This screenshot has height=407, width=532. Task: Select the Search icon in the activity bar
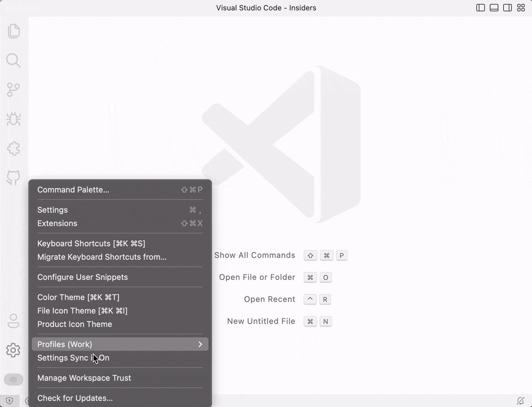click(13, 61)
